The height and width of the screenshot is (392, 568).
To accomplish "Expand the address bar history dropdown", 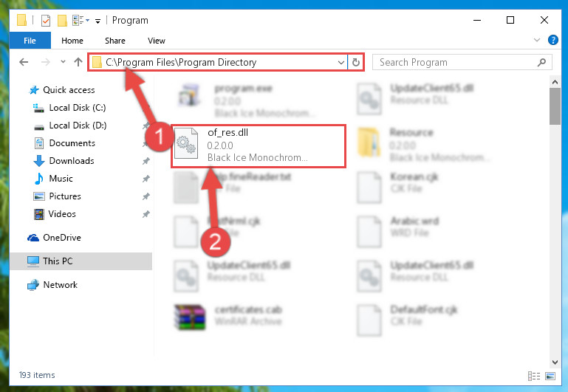I will tap(341, 63).
